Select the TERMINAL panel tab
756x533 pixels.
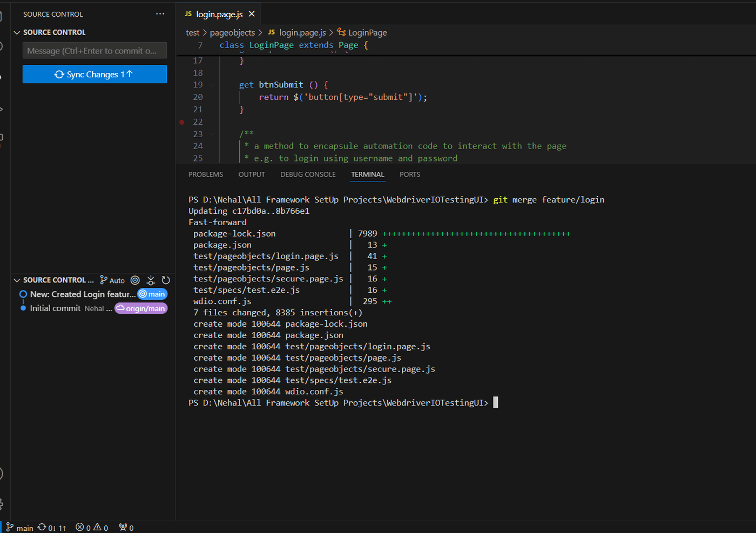(x=368, y=174)
